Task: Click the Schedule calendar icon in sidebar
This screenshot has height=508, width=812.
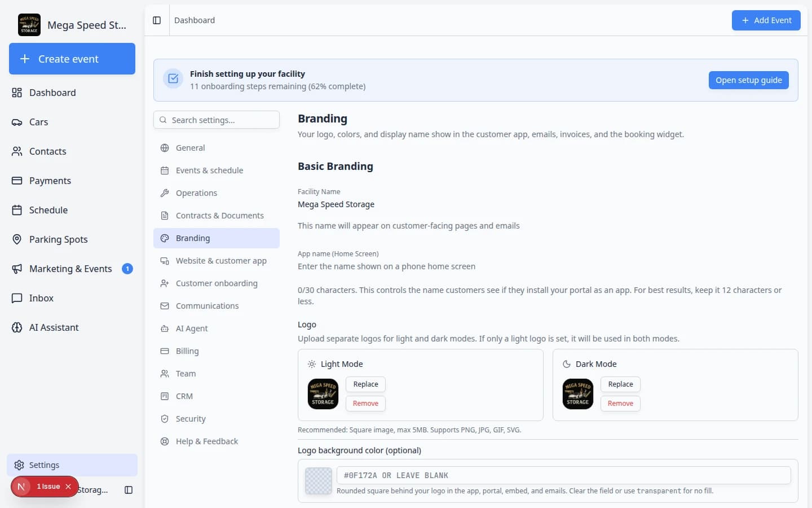Action: (17, 210)
